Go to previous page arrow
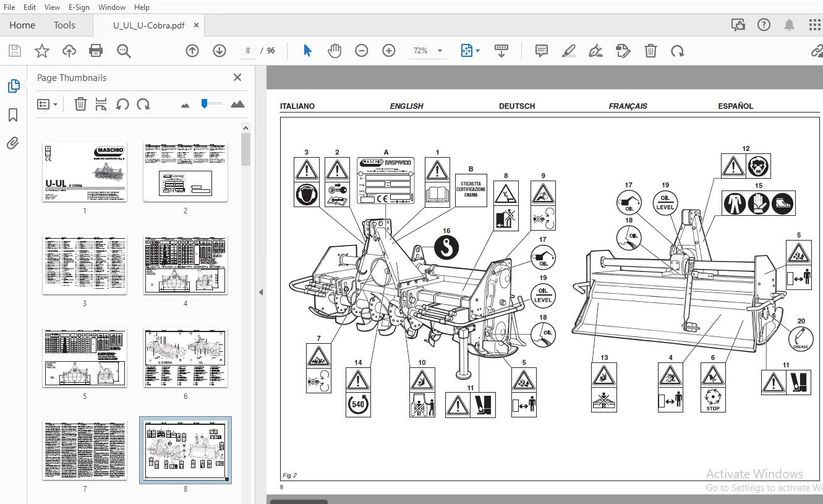The height and width of the screenshot is (504, 823). [192, 51]
